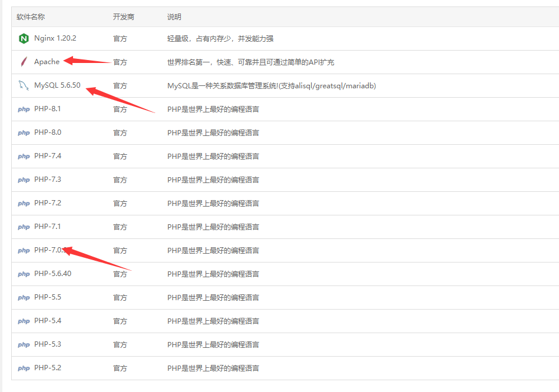Click the php icon beside PHP-7.4

point(24,157)
